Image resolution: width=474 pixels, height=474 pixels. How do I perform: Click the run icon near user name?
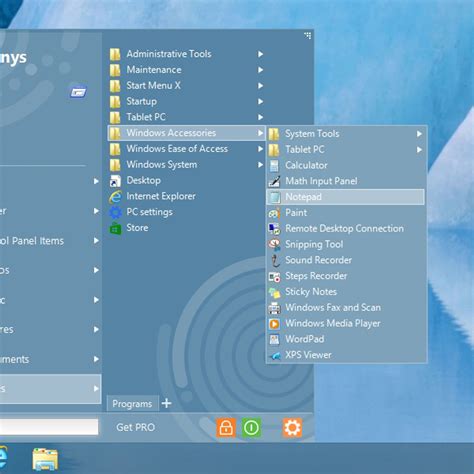(x=78, y=92)
